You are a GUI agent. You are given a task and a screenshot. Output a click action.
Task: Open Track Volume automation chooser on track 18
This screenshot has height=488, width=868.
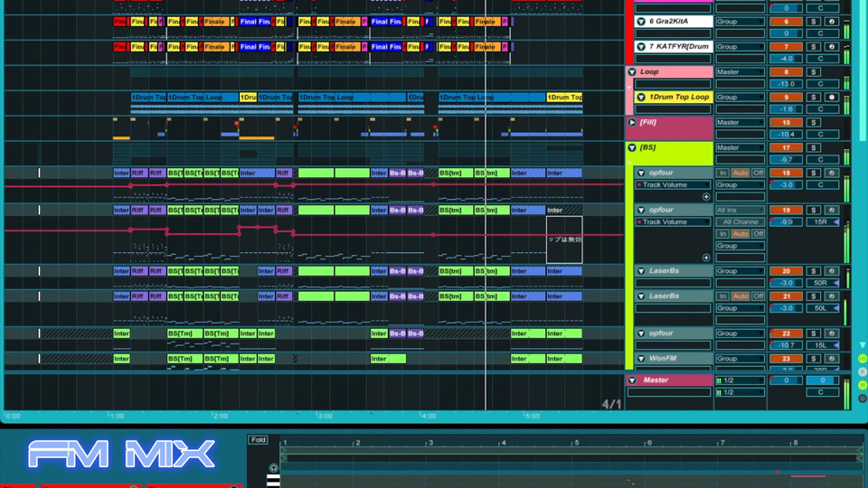(673, 184)
